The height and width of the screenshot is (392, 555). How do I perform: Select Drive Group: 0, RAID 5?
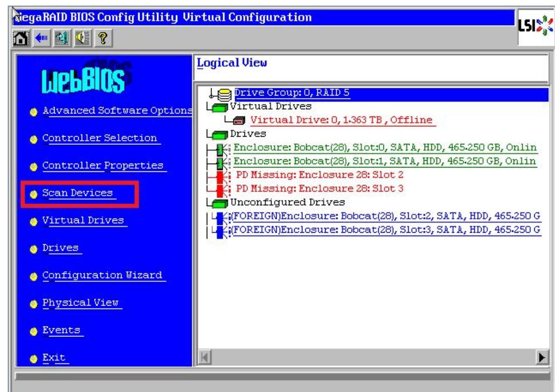click(292, 93)
